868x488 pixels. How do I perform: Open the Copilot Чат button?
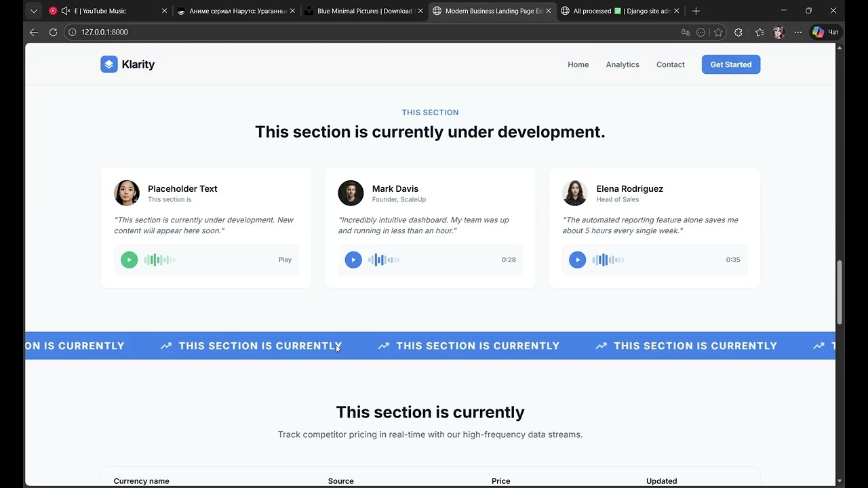(x=825, y=32)
